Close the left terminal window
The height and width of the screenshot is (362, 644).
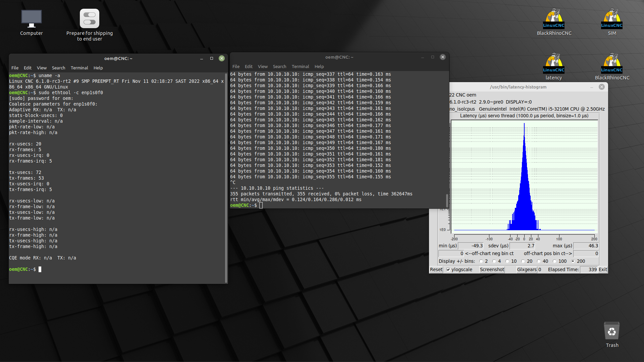click(222, 58)
